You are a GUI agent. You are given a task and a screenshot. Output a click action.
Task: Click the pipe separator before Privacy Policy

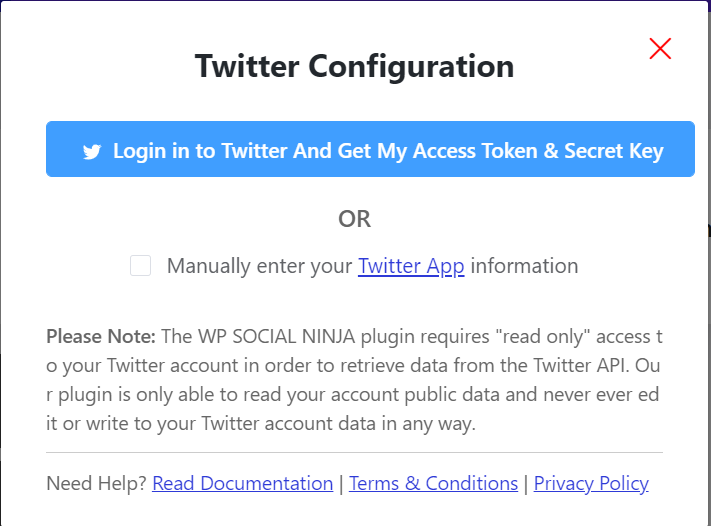pos(526,484)
